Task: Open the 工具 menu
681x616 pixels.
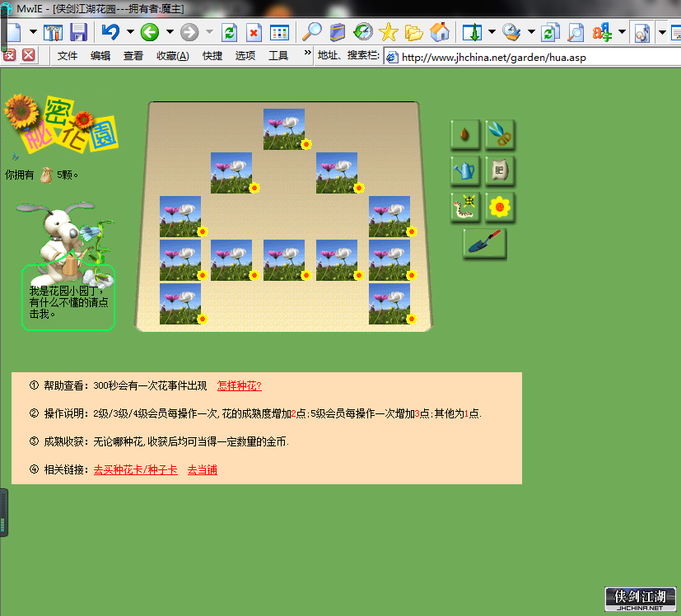Action: click(278, 56)
